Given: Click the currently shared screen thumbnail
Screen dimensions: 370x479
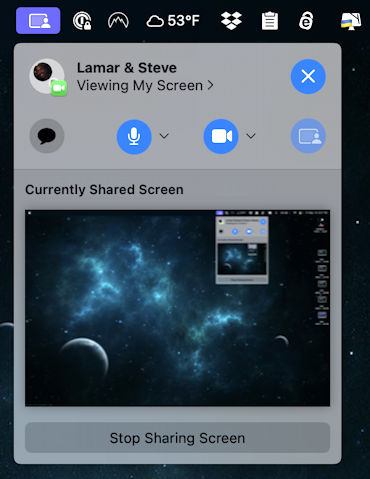Looking at the screenshot, I should tap(177, 308).
